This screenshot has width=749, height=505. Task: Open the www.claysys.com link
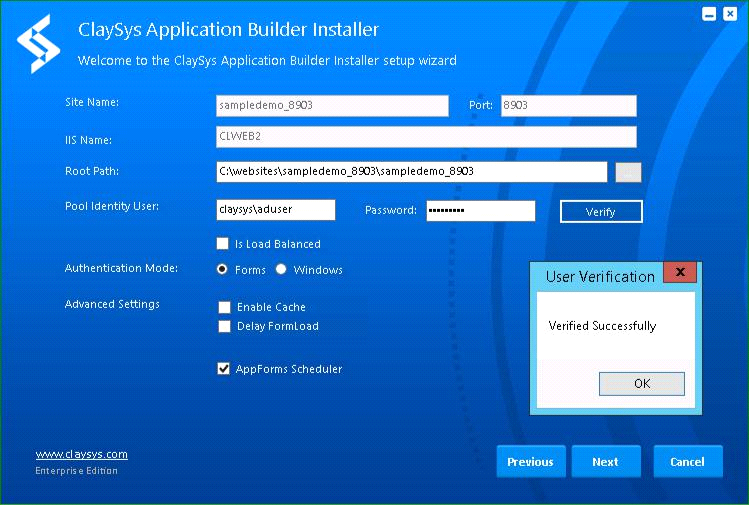[x=82, y=454]
